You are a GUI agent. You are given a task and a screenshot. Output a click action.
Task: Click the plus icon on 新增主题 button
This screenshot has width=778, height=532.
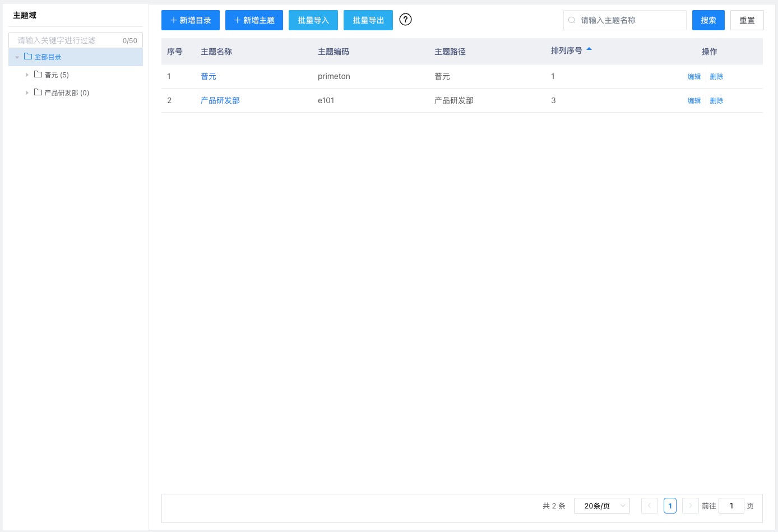[x=236, y=20]
